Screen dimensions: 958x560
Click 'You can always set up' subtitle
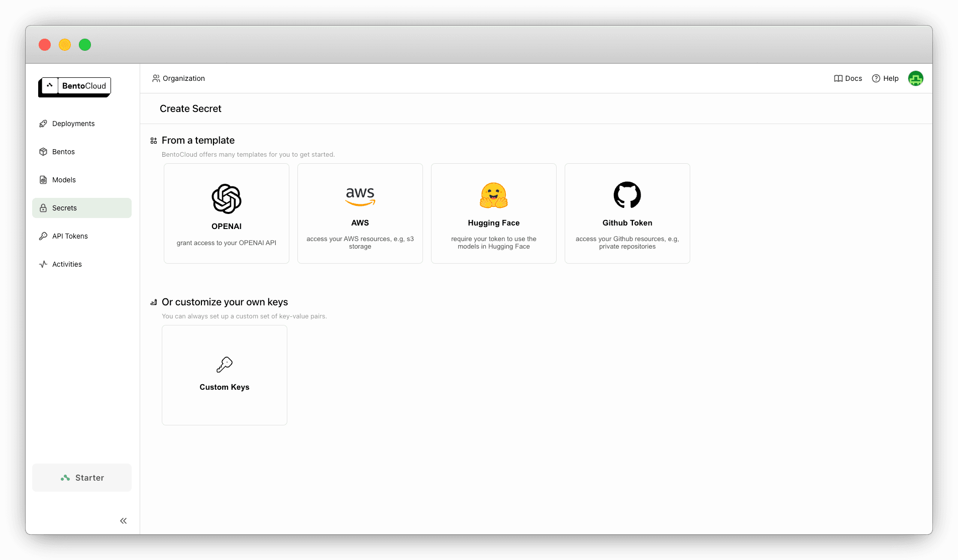tap(244, 316)
